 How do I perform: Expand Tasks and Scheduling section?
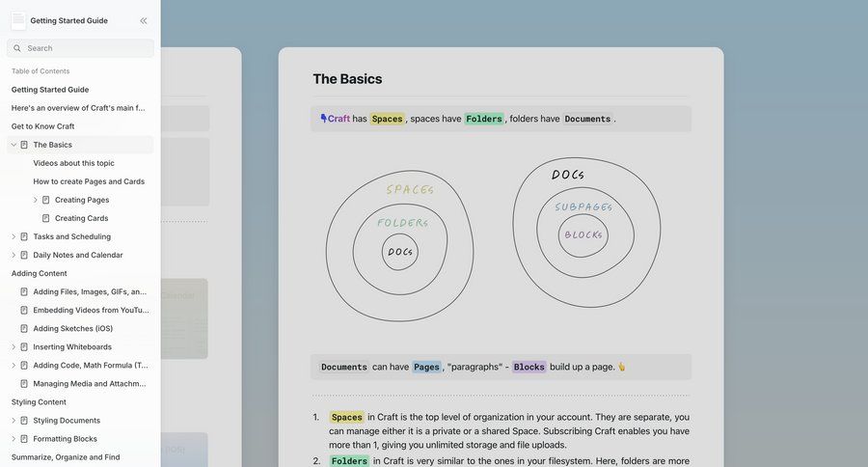point(14,236)
